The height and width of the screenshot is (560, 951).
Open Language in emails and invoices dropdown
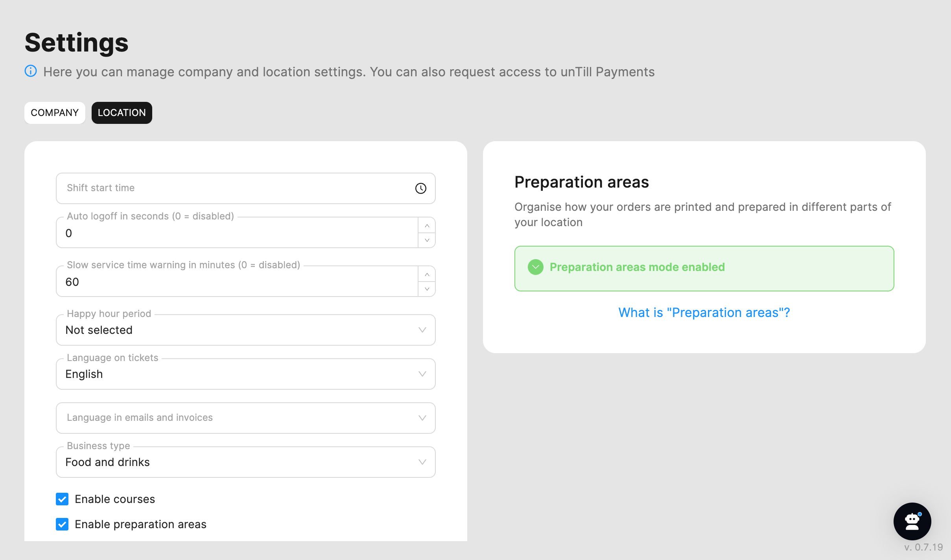pyautogui.click(x=245, y=418)
